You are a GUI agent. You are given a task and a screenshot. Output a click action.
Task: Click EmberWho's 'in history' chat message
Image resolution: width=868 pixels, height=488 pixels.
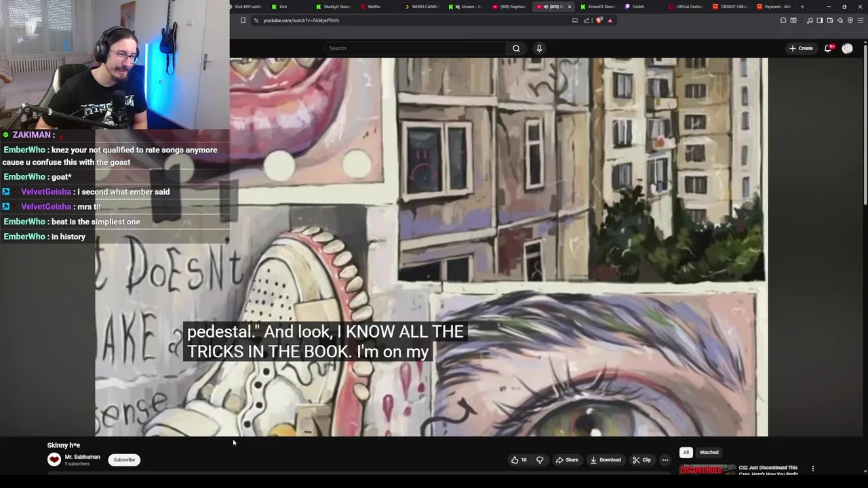(68, 237)
